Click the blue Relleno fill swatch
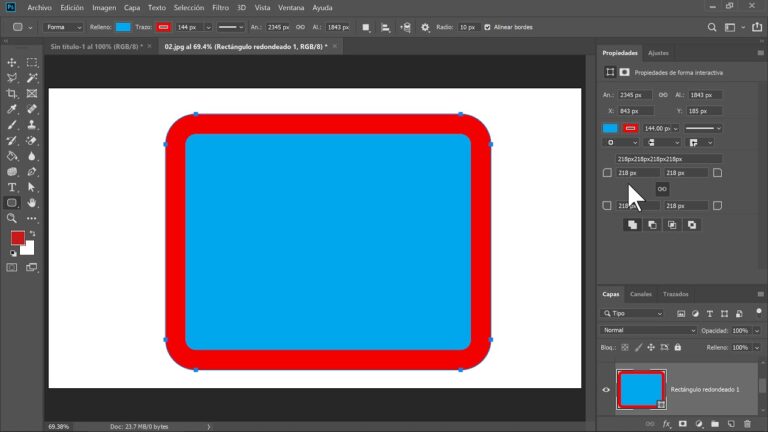This screenshot has width=768, height=432. [123, 27]
